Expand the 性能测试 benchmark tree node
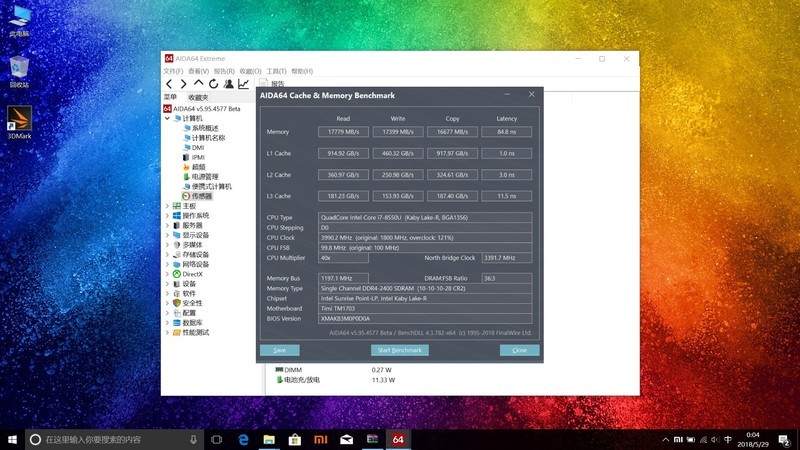This screenshot has width=800, height=450. 167,332
